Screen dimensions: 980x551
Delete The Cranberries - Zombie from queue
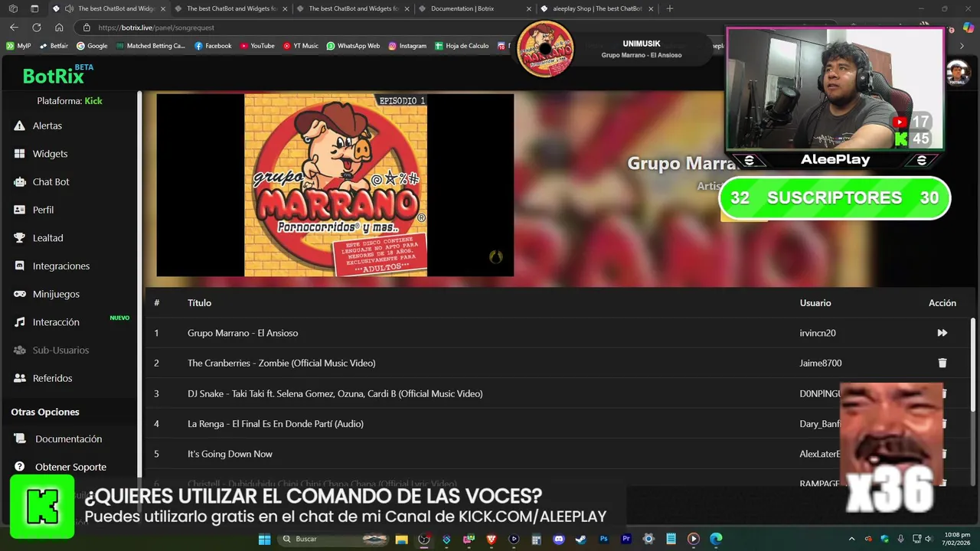point(942,363)
